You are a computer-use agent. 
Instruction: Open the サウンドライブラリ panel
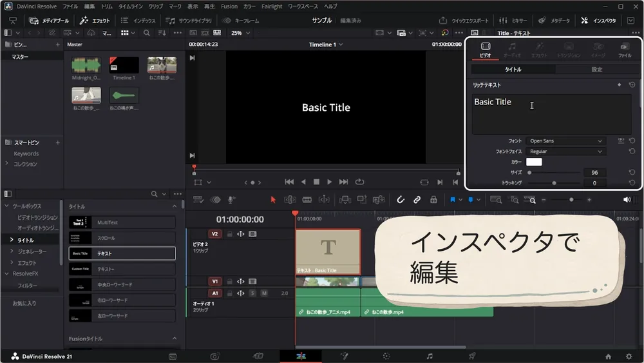point(189,21)
